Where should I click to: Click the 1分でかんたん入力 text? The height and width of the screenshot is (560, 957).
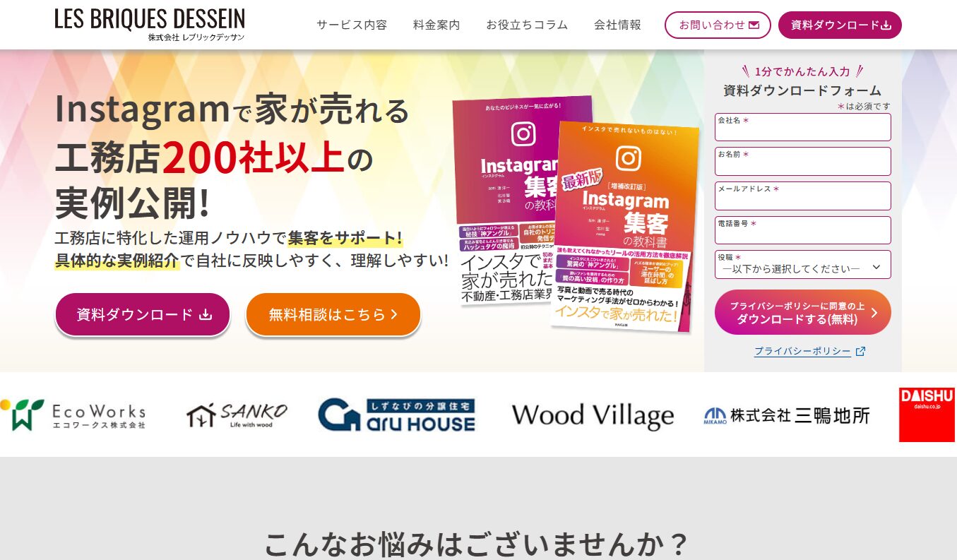pyautogui.click(x=802, y=71)
